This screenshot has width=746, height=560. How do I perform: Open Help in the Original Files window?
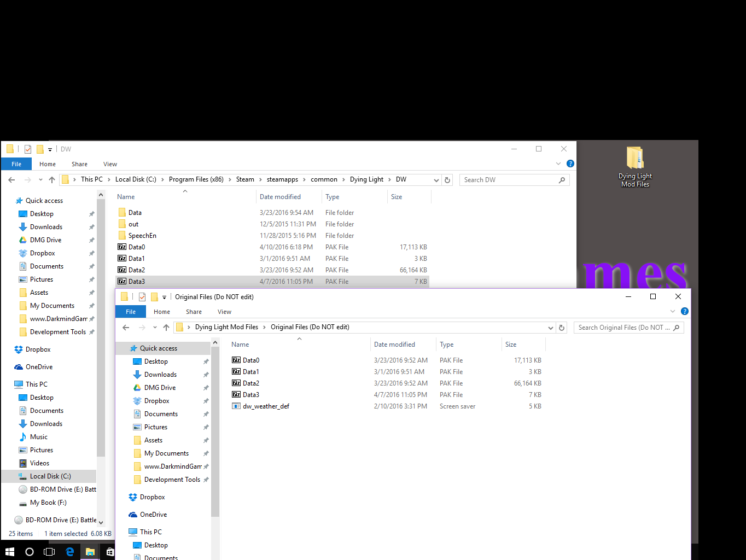(x=685, y=311)
